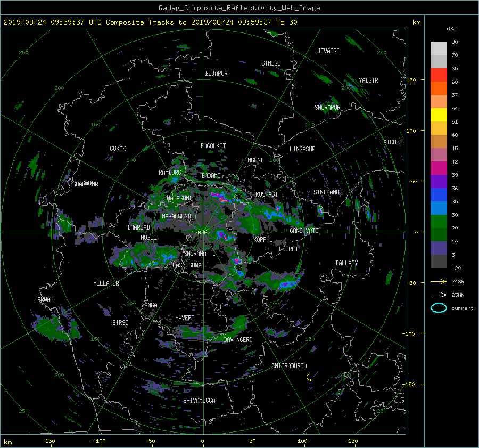Click the HUNGUND city label

[x=252, y=160]
